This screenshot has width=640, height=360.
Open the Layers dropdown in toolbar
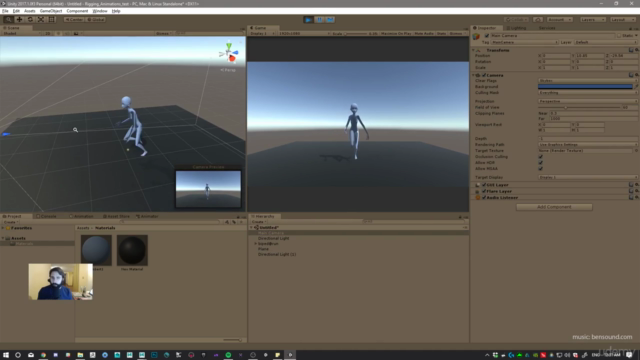tap(593, 19)
